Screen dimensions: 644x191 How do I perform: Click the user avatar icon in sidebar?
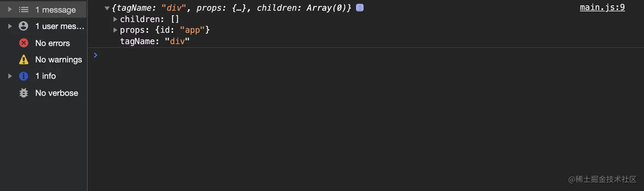(x=24, y=26)
